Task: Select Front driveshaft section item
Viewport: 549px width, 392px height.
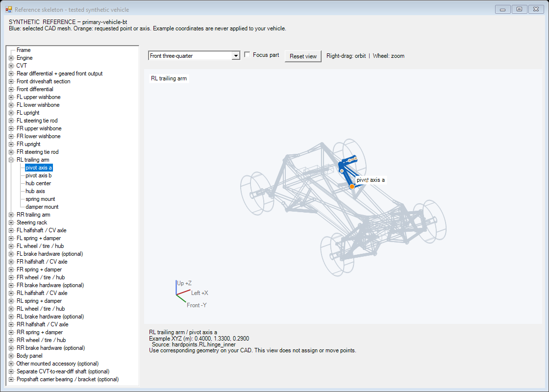Action: tap(44, 81)
